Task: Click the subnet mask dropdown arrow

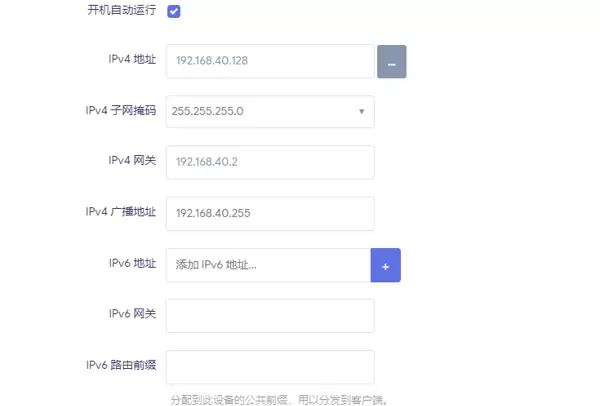Action: 361,112
